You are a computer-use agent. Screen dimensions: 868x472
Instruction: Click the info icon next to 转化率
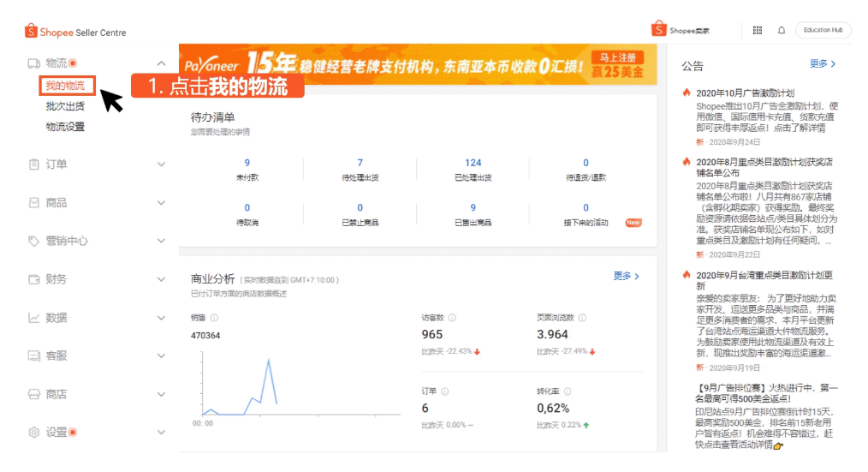point(567,391)
